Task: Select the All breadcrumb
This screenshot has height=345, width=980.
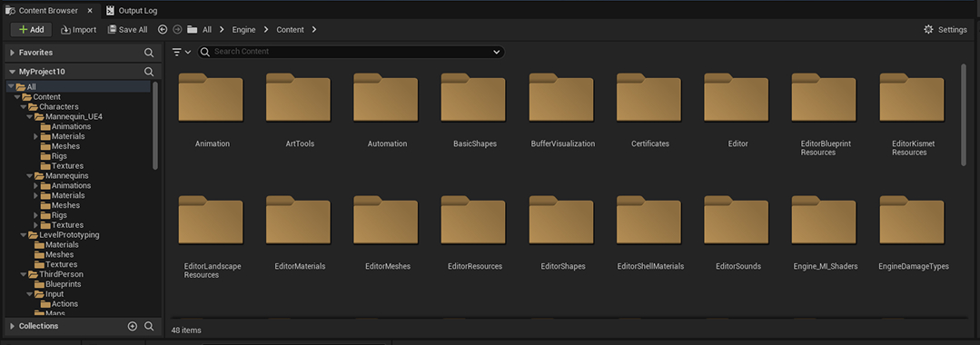Action: pyautogui.click(x=207, y=29)
